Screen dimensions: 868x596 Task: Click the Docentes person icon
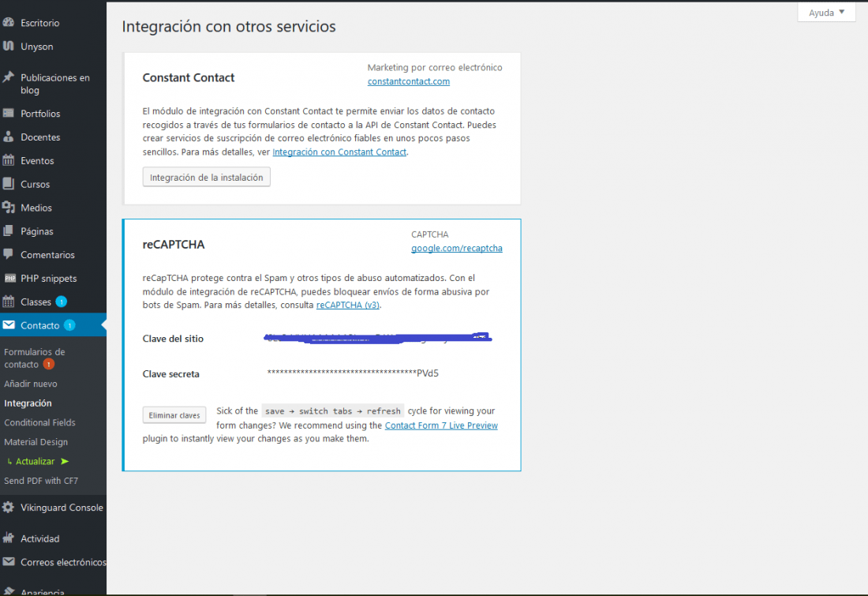coord(9,137)
